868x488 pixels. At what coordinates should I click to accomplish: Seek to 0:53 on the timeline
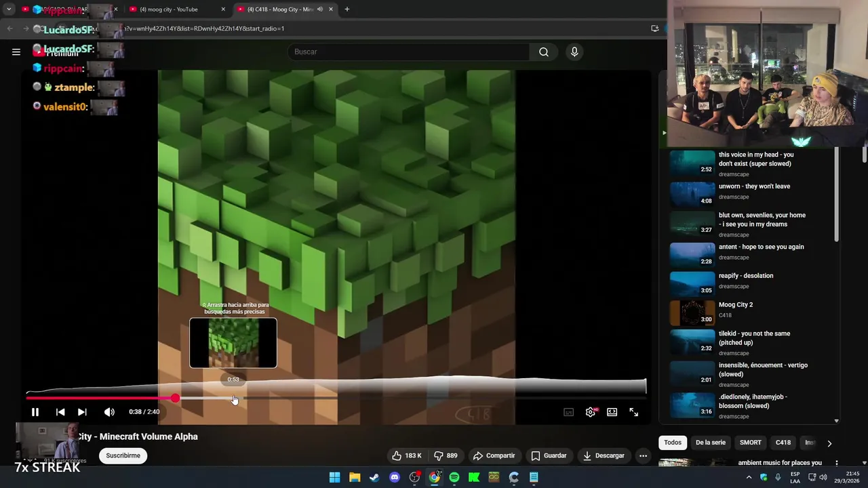click(x=234, y=399)
